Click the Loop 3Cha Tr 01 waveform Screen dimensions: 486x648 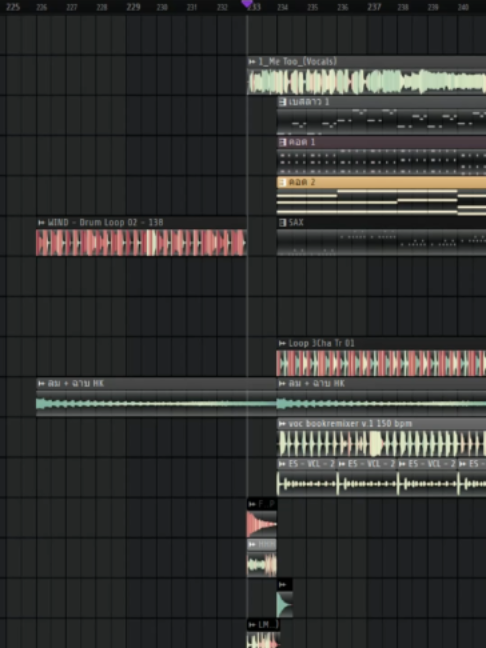[x=381, y=363]
